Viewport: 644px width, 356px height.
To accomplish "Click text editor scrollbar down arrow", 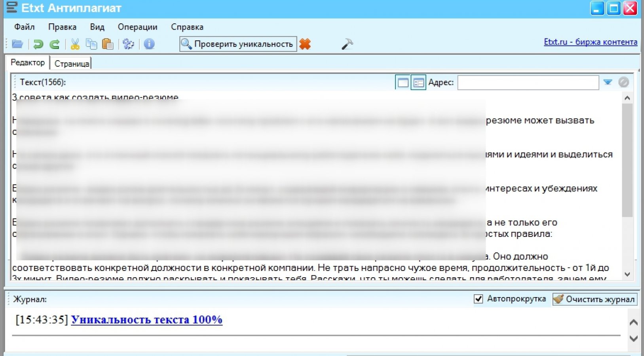I will [x=627, y=274].
